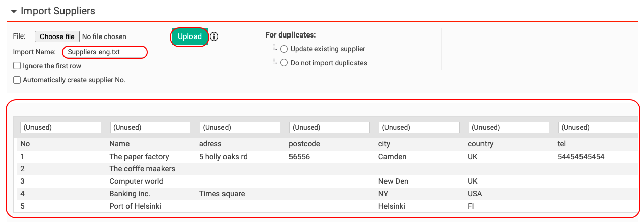Image resolution: width=644 pixels, height=222 pixels.
Task: Click the paper factory row name cell
Action: point(139,157)
